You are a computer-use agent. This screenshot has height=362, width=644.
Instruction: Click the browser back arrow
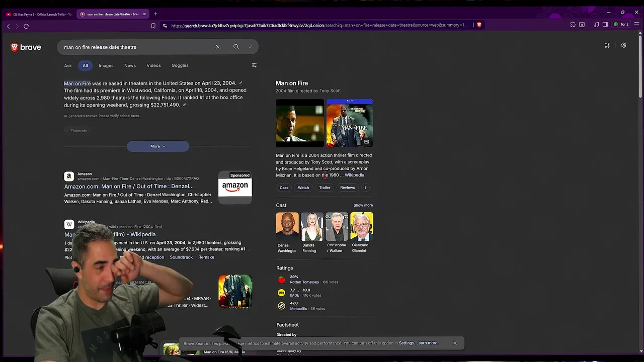pyautogui.click(x=8, y=26)
